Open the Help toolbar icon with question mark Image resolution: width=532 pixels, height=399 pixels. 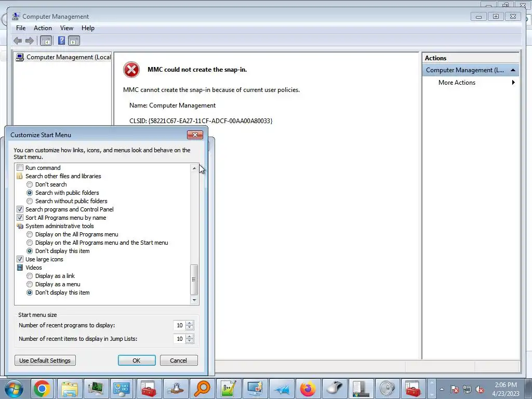61,41
